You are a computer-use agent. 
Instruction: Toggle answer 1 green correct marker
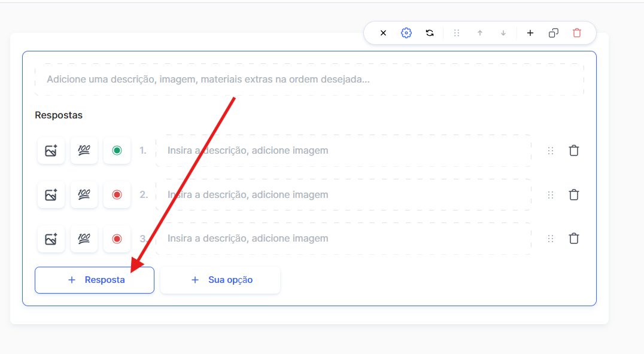click(x=117, y=151)
